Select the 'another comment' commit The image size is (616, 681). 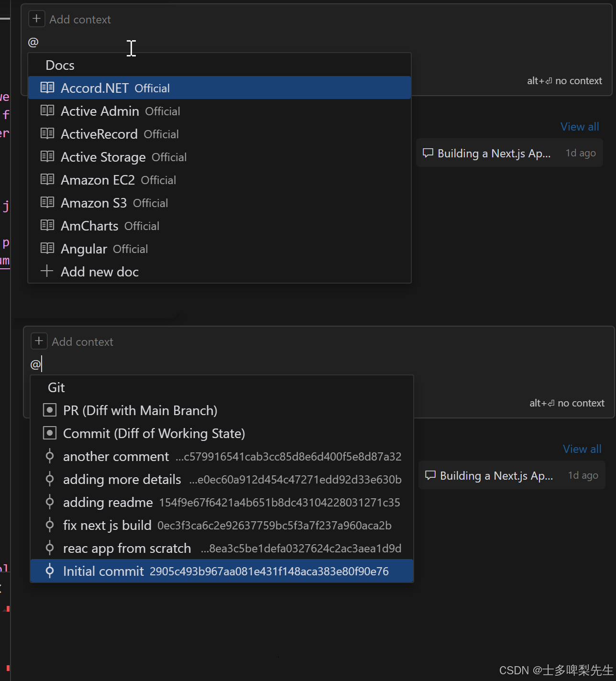(222, 456)
